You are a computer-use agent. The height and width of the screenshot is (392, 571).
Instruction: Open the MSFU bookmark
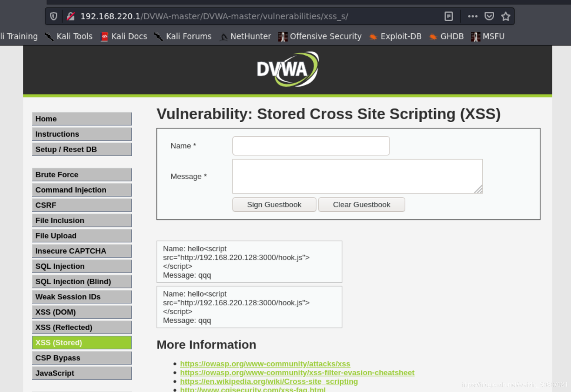click(x=488, y=36)
